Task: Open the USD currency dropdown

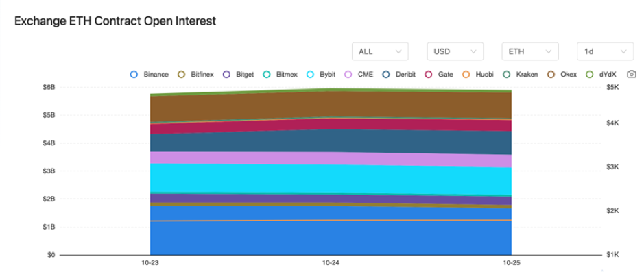Action: point(455,51)
